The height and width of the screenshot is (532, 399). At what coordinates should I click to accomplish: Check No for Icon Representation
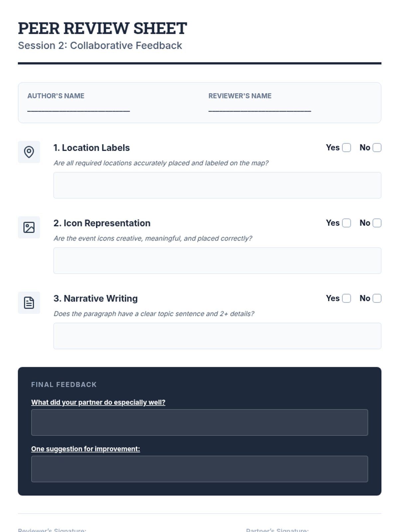(377, 223)
